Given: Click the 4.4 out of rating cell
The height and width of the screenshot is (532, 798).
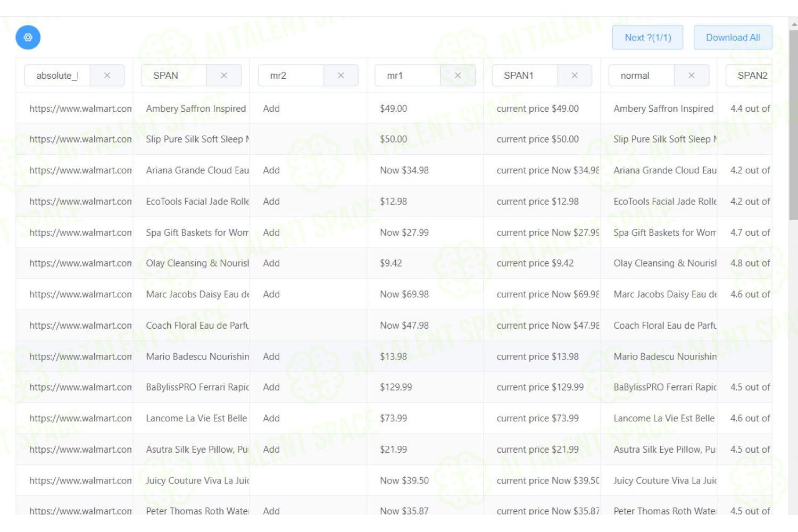Looking at the screenshot, I should 745,109.
